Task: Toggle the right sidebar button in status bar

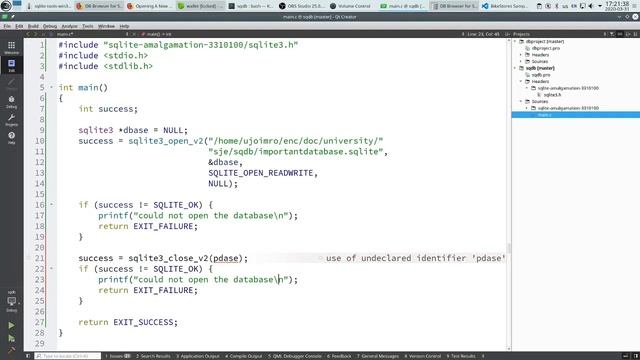Action: click(x=635, y=356)
